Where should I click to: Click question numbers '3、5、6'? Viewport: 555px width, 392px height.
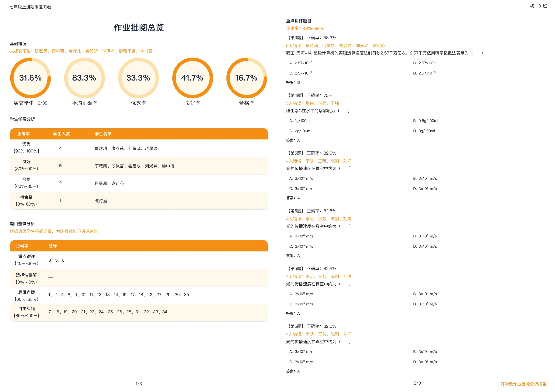[x=56, y=260]
